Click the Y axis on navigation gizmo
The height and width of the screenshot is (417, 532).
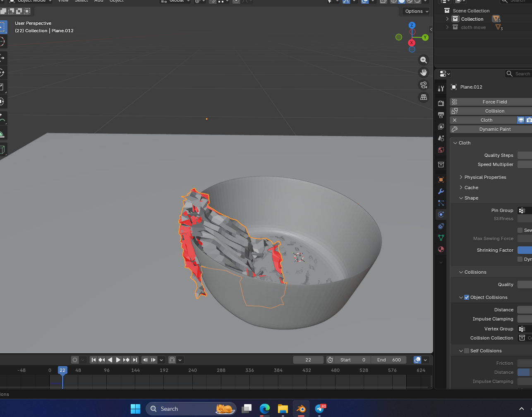(x=425, y=37)
